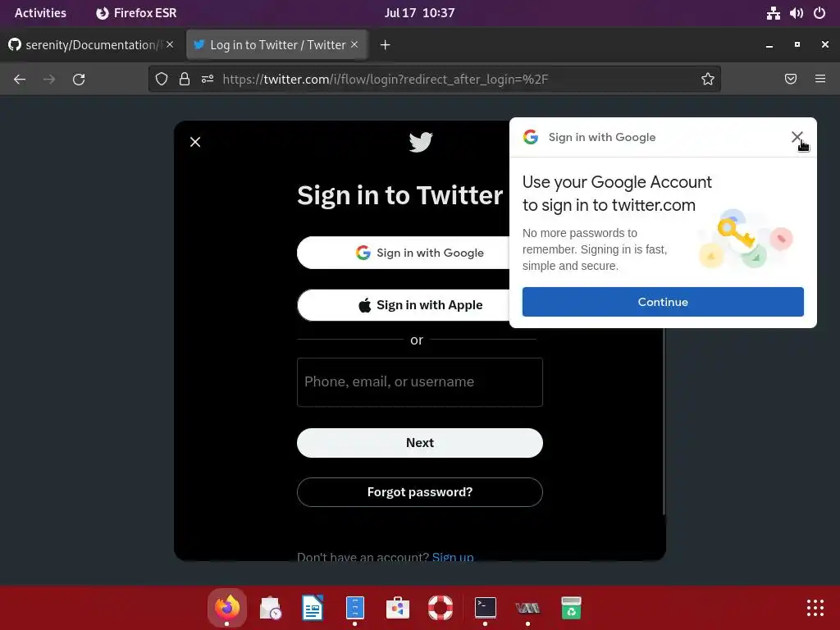Dismiss the Sign in with Google popup
Screen dimensions: 840x630
point(797,137)
